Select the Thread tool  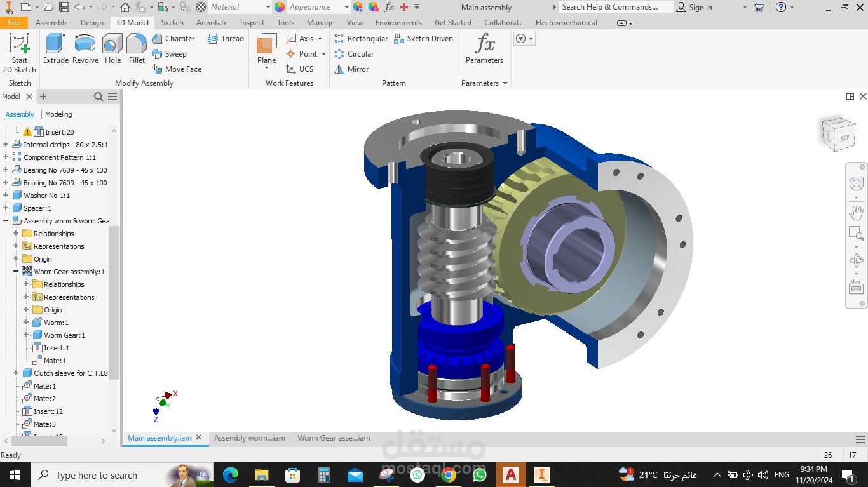coord(226,39)
